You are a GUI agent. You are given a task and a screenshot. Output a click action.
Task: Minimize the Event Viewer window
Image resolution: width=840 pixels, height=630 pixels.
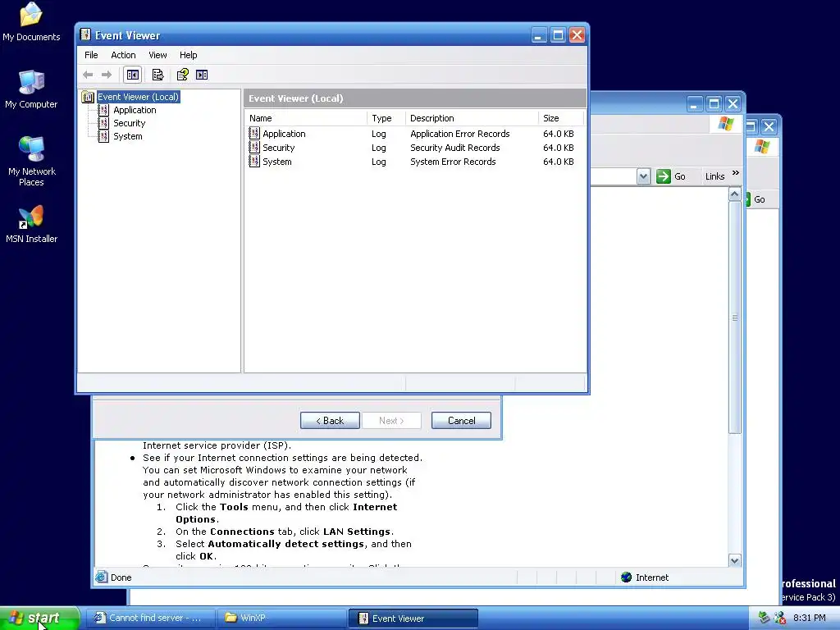coord(539,35)
